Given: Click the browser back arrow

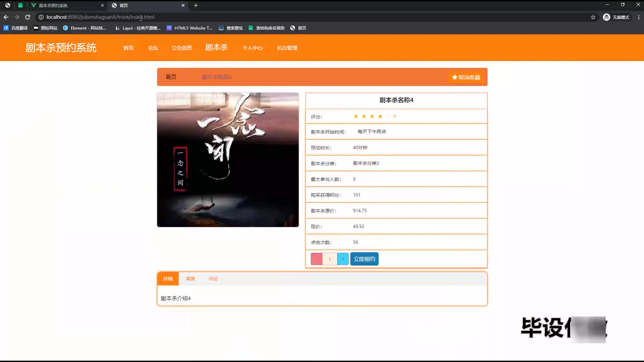Looking at the screenshot, I should [6, 17].
